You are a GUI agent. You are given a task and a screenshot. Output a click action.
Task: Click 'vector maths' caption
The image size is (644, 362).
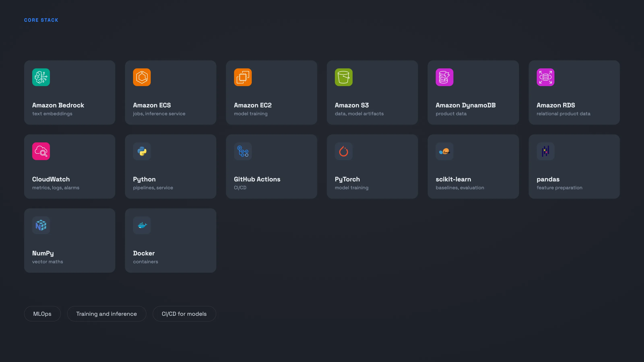click(47, 262)
